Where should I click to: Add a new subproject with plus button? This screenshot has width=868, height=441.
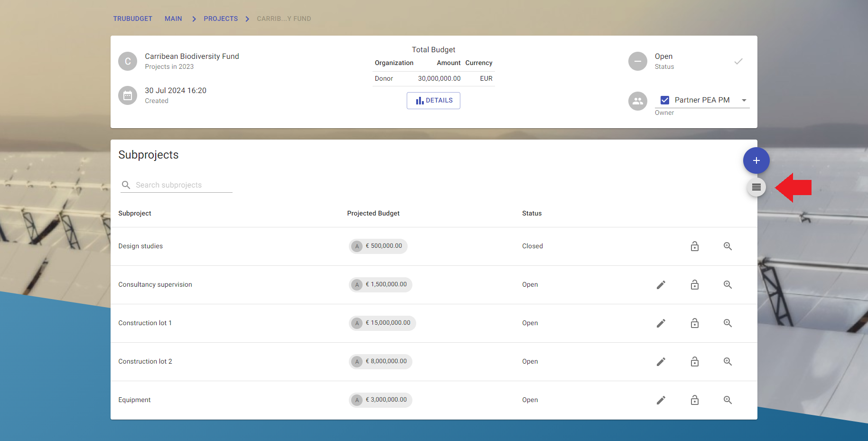tap(756, 160)
